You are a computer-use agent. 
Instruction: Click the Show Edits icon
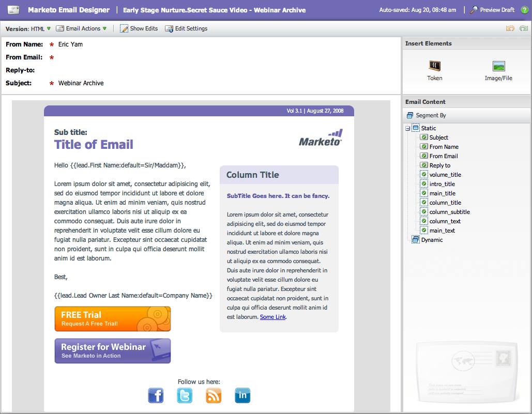[124, 28]
